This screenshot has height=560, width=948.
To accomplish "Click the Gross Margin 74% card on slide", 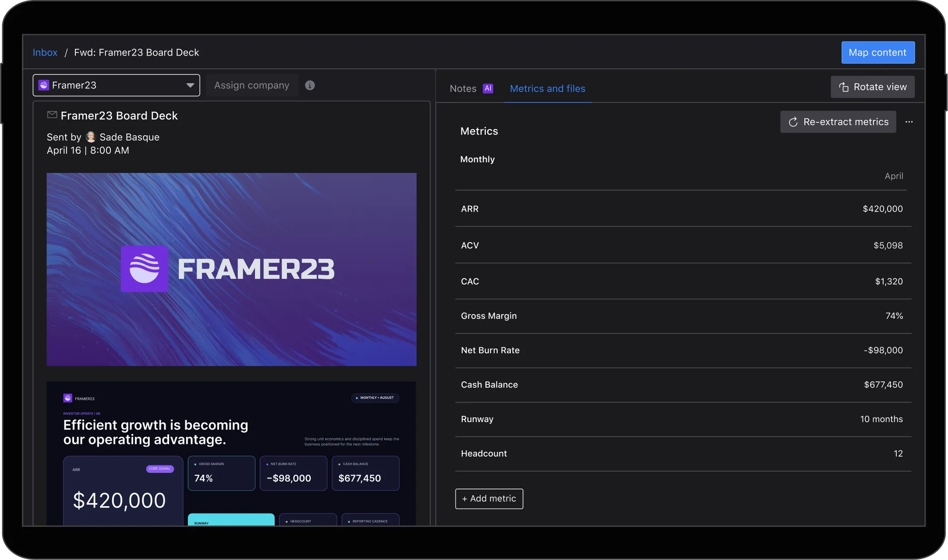I will pos(222,473).
